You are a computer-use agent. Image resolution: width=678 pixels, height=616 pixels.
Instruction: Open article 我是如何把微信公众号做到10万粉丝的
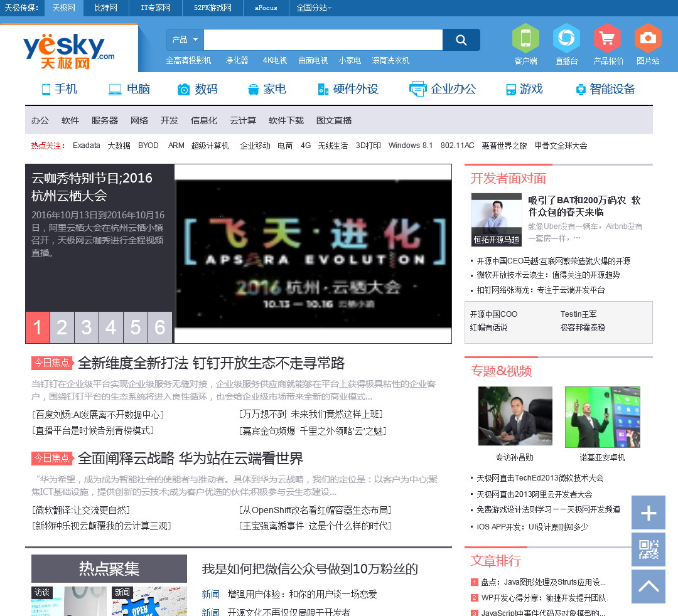[310, 569]
